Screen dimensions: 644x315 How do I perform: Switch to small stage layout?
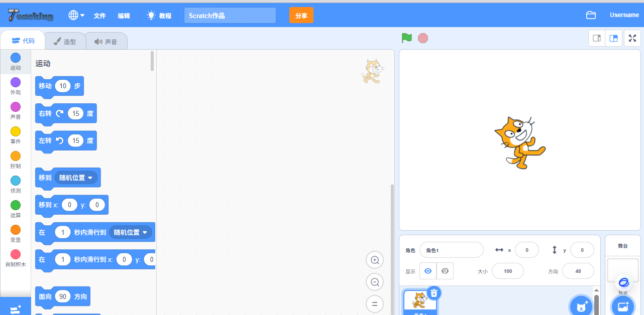597,38
